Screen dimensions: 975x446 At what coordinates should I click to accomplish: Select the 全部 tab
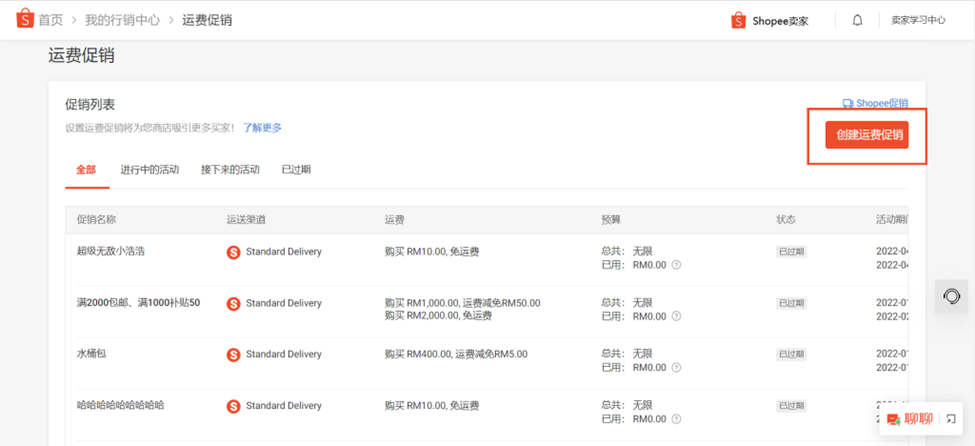pyautogui.click(x=86, y=169)
